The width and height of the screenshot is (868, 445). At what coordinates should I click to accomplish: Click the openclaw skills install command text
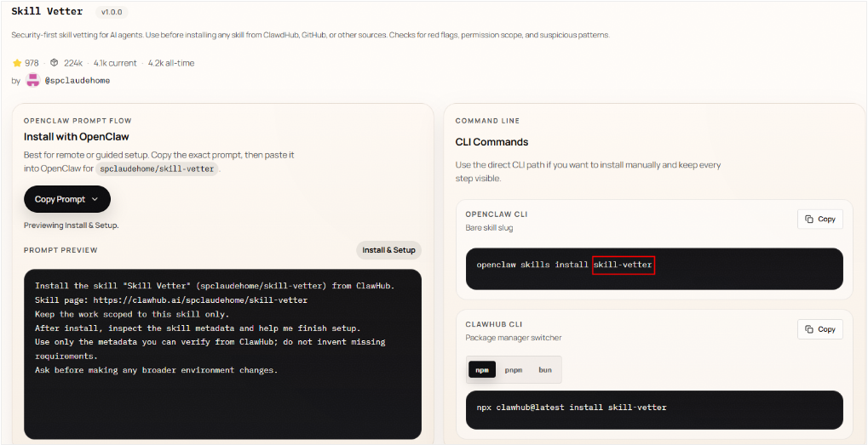point(565,265)
